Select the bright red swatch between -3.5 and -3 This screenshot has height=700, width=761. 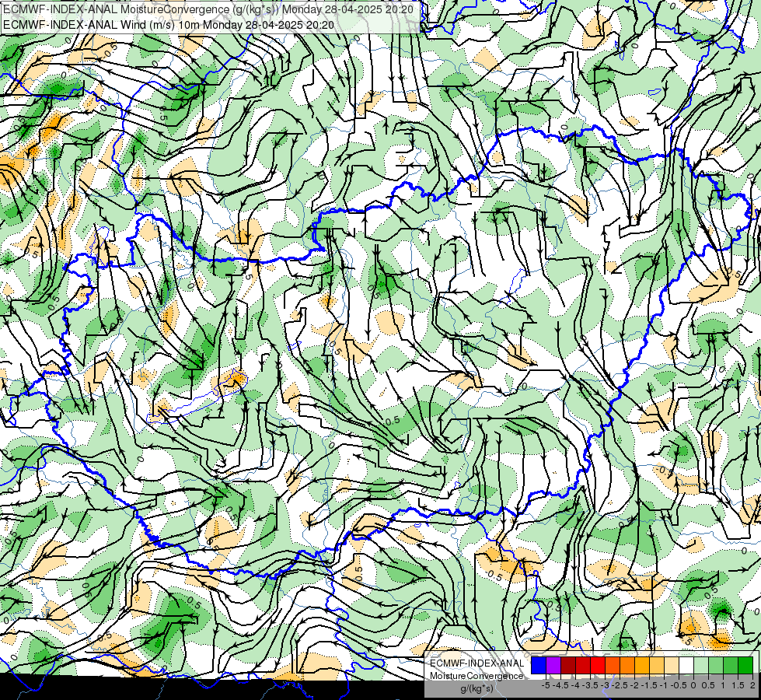pos(598,665)
